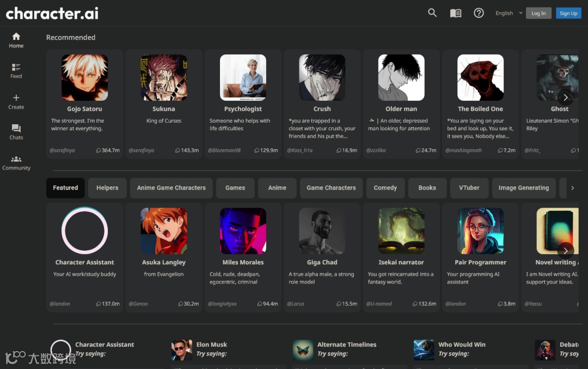This screenshot has height=369, width=588.
Task: Select the Comedy tab
Action: point(385,187)
